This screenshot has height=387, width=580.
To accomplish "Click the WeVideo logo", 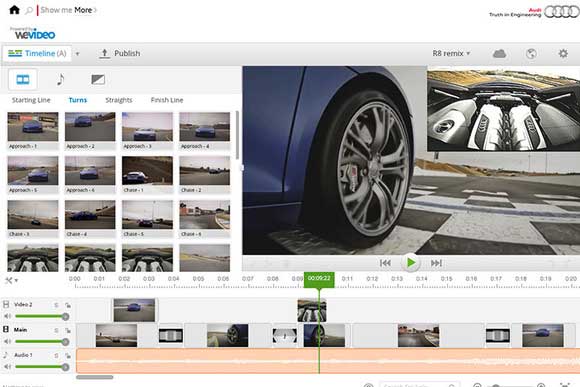I will pyautogui.click(x=34, y=34).
